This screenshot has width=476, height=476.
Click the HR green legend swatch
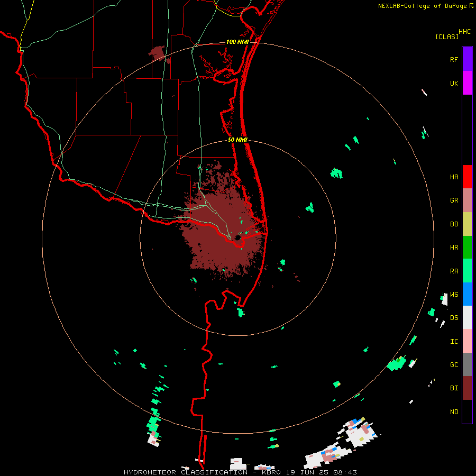467,248
